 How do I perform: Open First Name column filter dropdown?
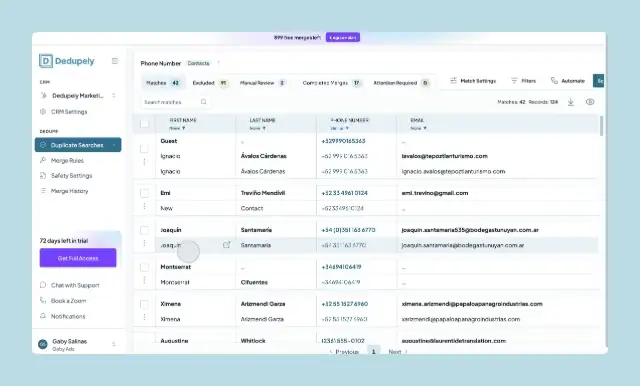click(178, 128)
